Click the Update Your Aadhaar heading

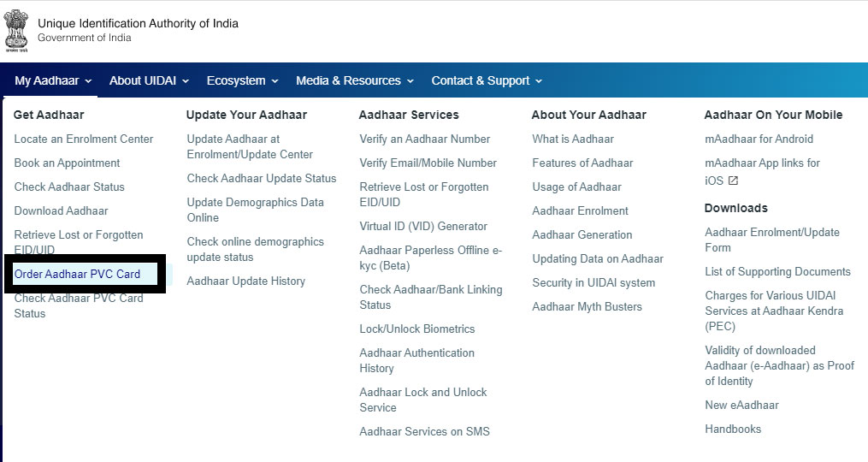(x=246, y=115)
